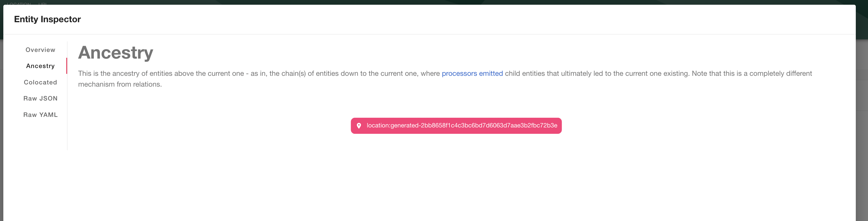Click the map marker glyph on the pink chip

click(359, 125)
